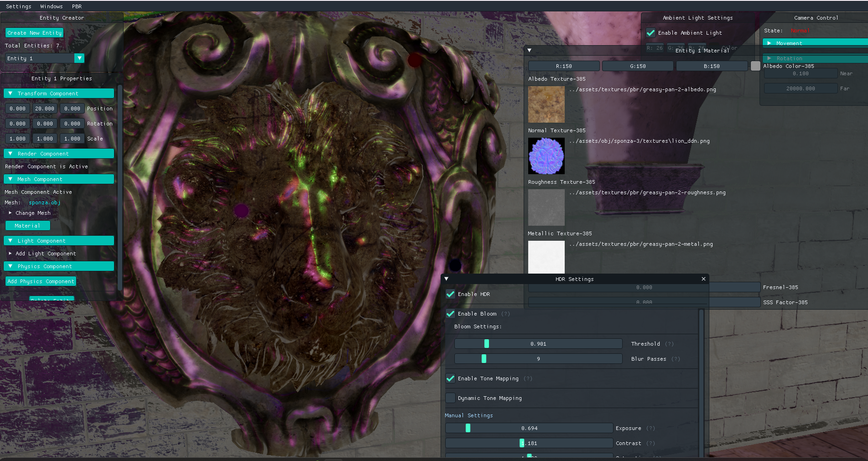
Task: Adjust the Contrast slider
Action: (529, 443)
